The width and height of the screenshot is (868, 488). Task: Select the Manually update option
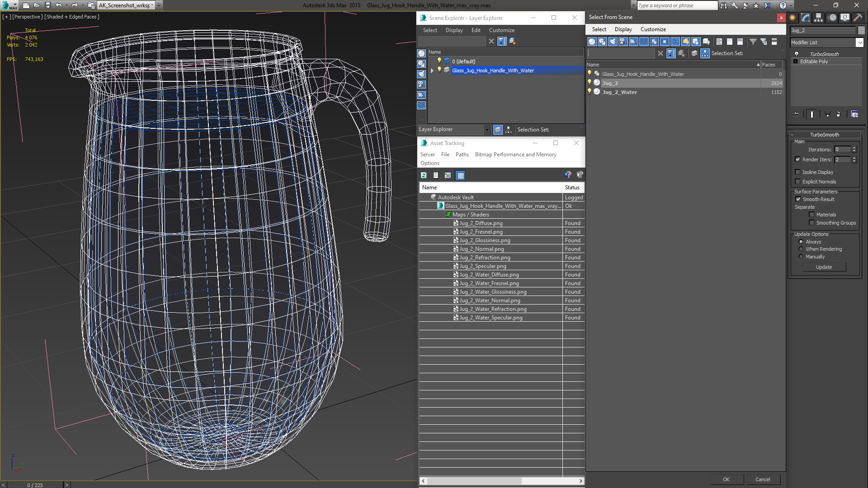(x=801, y=257)
